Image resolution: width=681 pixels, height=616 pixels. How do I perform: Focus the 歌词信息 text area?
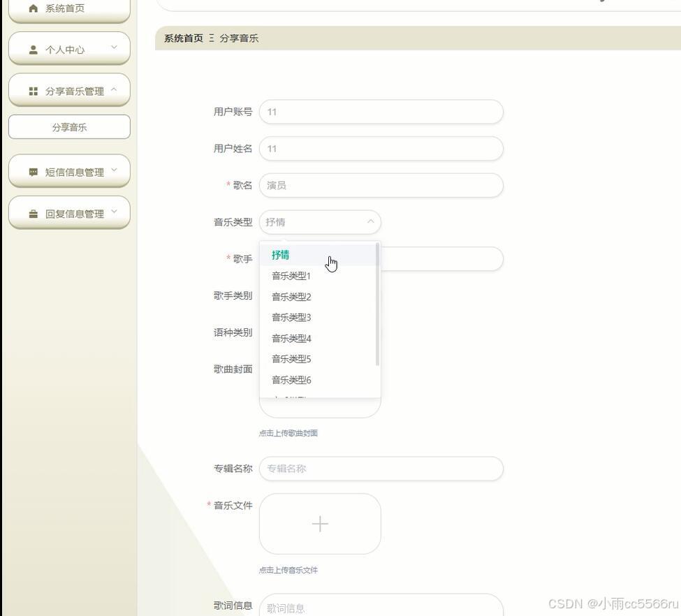tap(381, 605)
